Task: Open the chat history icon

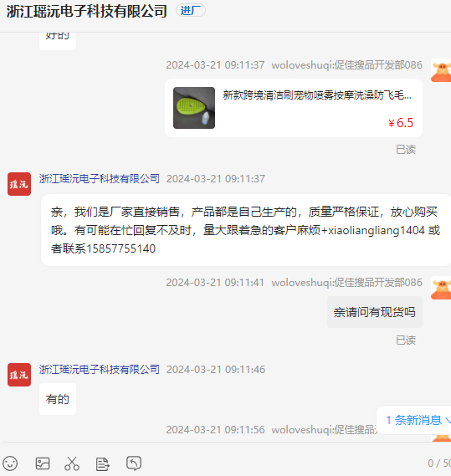Action: [x=134, y=463]
